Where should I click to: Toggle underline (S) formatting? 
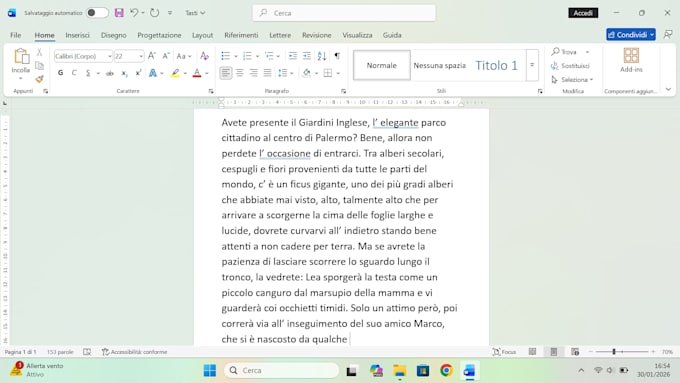(88, 73)
